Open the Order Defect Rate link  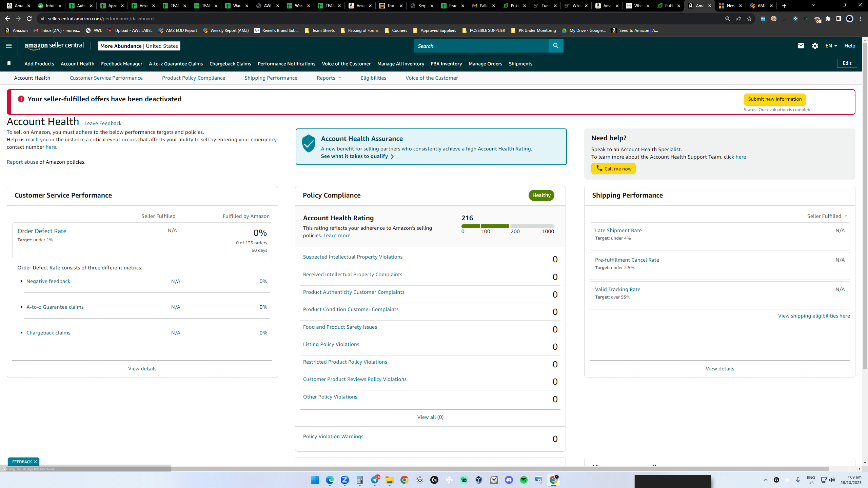[42, 231]
